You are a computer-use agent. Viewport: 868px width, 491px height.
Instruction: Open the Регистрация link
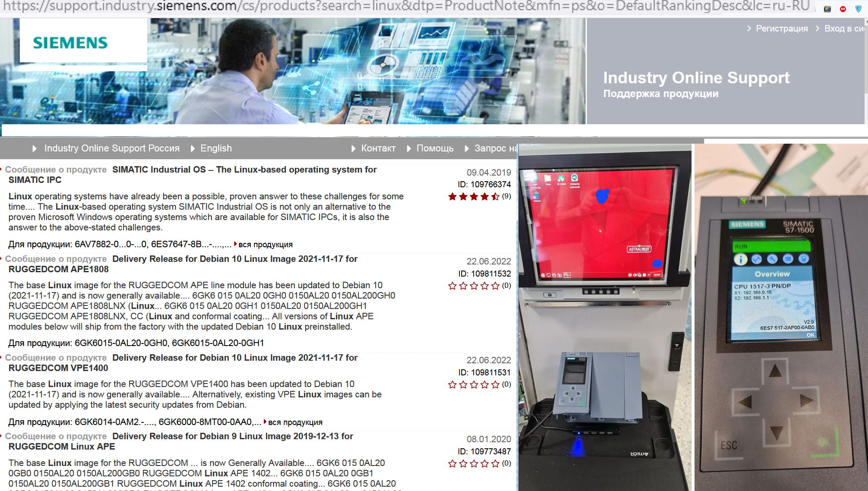(782, 28)
